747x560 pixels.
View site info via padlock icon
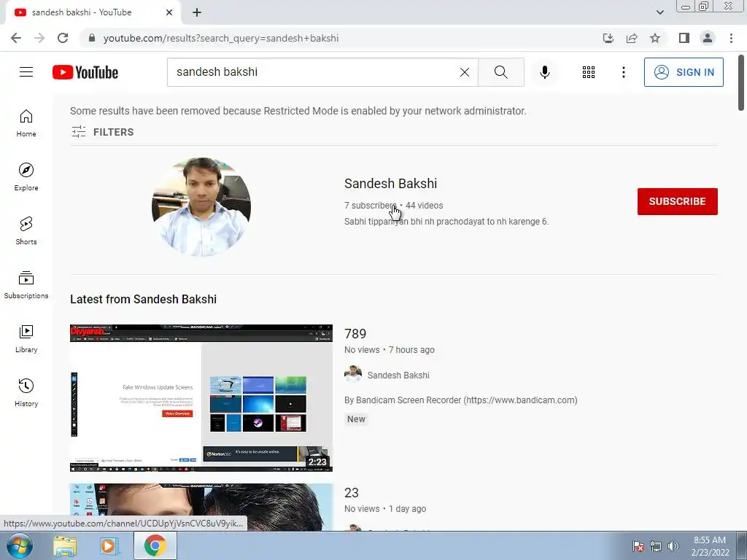[92, 38]
